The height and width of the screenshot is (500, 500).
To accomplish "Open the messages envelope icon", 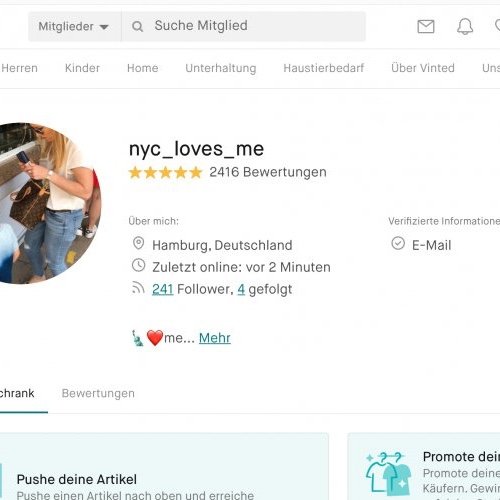I will [426, 27].
